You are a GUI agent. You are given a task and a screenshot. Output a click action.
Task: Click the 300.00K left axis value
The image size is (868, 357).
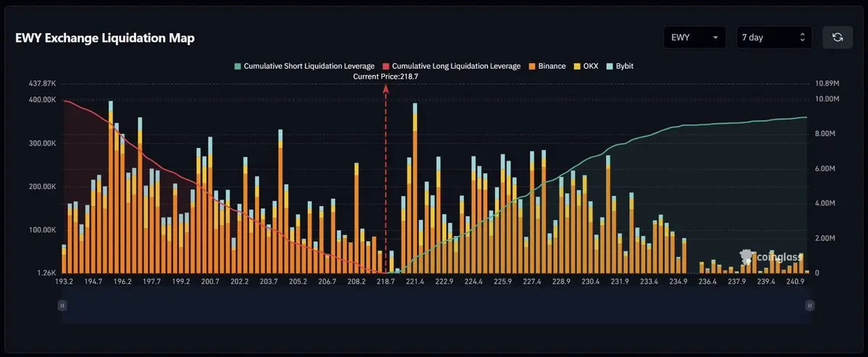(x=43, y=143)
